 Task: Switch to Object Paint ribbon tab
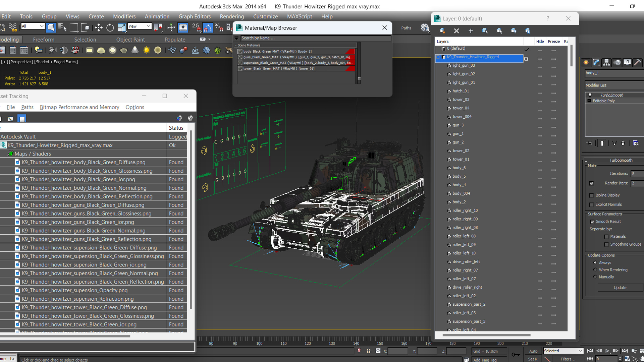tap(130, 40)
